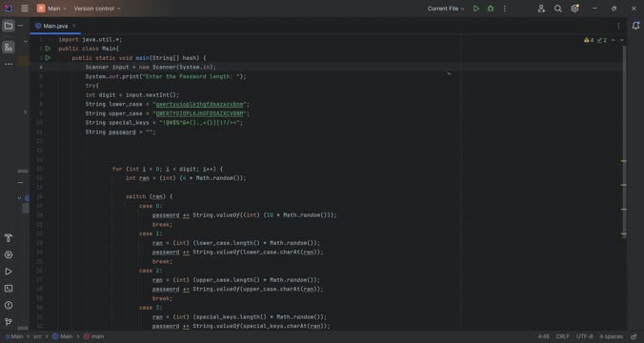
Task: Open the Terminal tool window
Action: click(x=9, y=289)
